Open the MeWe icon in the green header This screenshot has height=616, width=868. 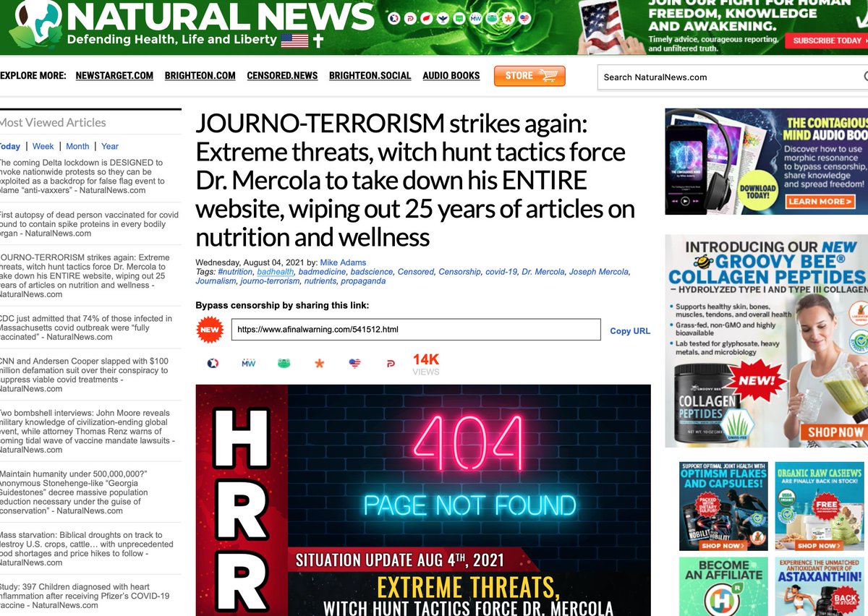pos(476,18)
